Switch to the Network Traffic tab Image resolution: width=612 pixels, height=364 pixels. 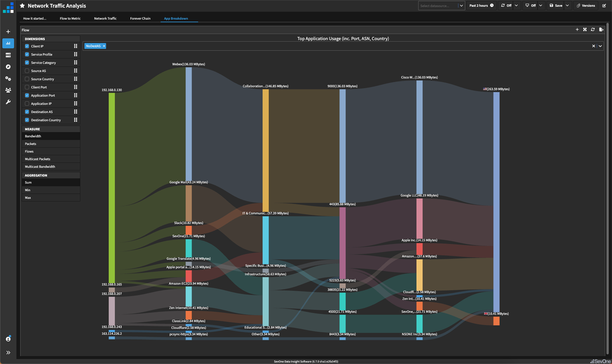(x=105, y=18)
